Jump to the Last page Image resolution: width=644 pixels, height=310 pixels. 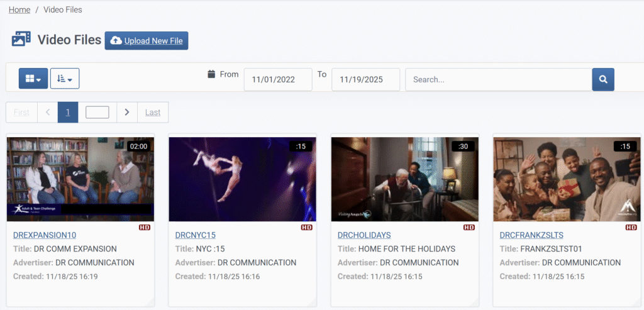153,113
